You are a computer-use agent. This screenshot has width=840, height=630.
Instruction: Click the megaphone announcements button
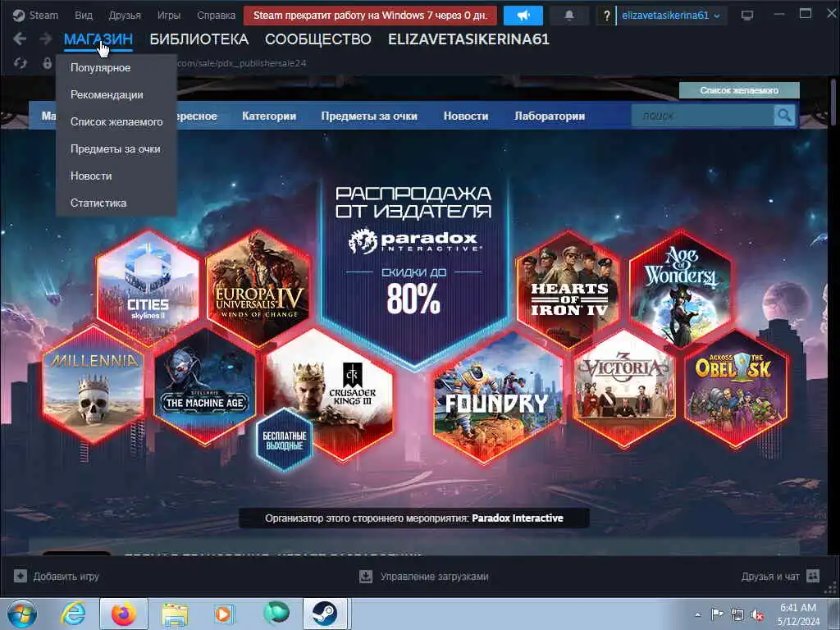click(523, 16)
